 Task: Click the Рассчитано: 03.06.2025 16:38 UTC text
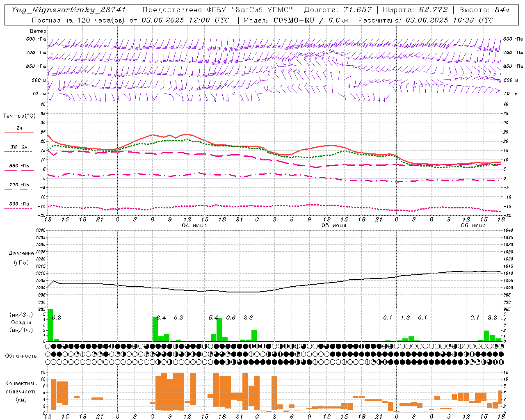[x=426, y=20]
